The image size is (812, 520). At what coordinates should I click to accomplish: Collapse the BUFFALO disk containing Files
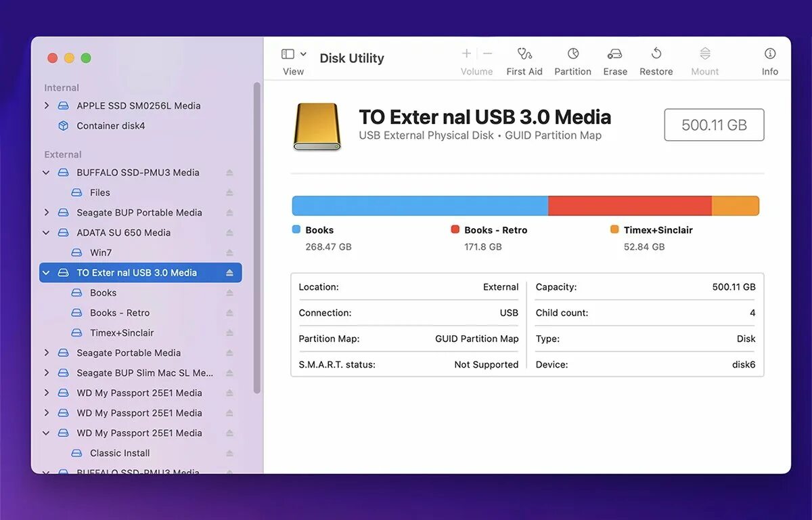pyautogui.click(x=46, y=173)
